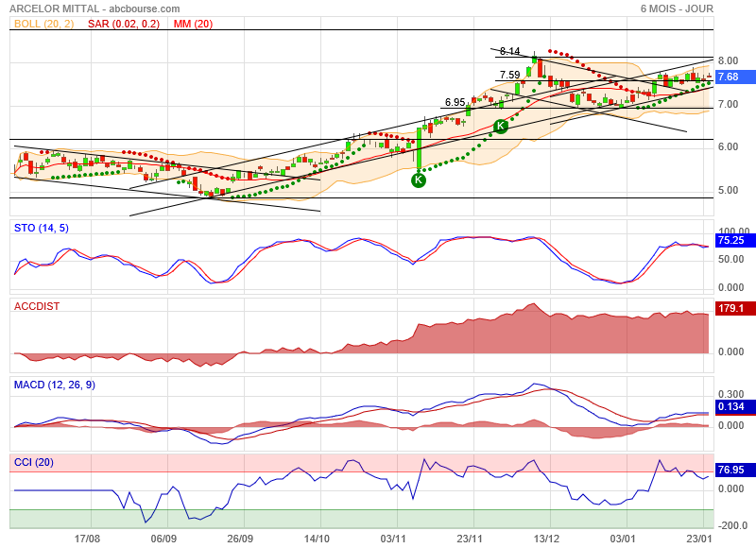Click the ACCDIST panel label
The image size is (756, 548).
(x=37, y=306)
